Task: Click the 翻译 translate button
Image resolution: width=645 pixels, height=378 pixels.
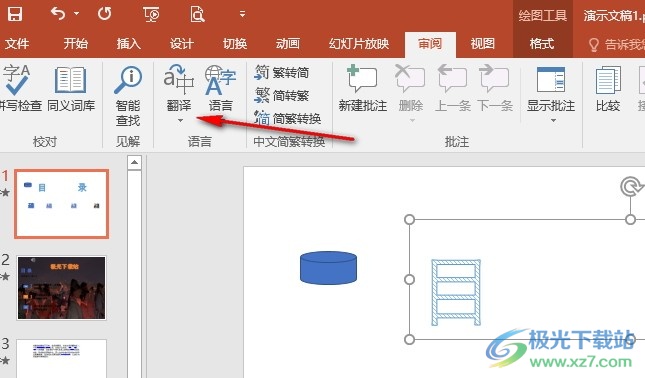Action: pos(179,88)
